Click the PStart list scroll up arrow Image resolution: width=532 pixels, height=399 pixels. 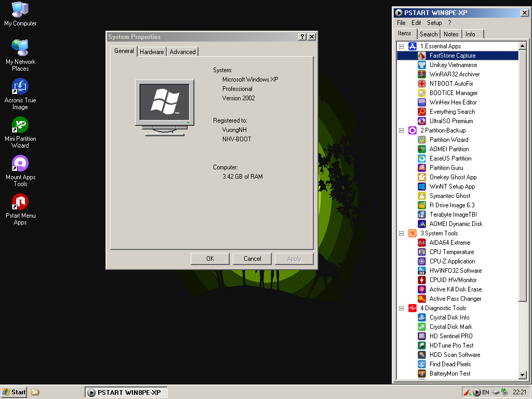(x=523, y=46)
